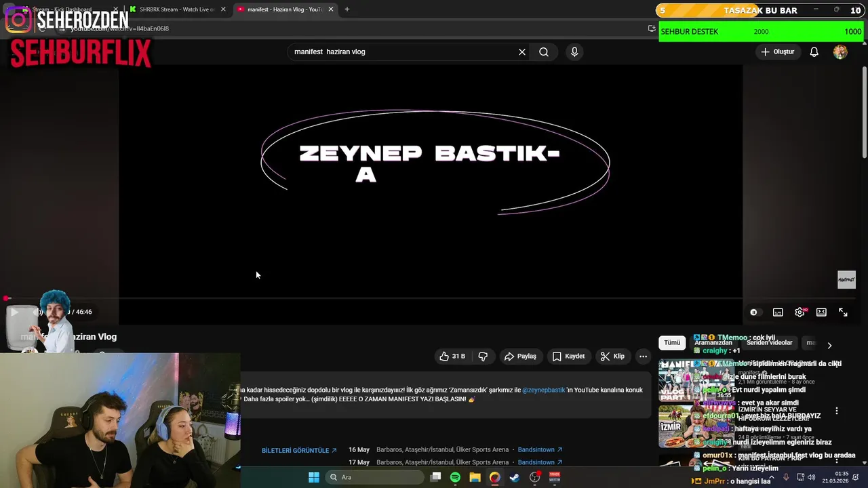Click the Paylaş share button
868x488 pixels.
(x=520, y=356)
